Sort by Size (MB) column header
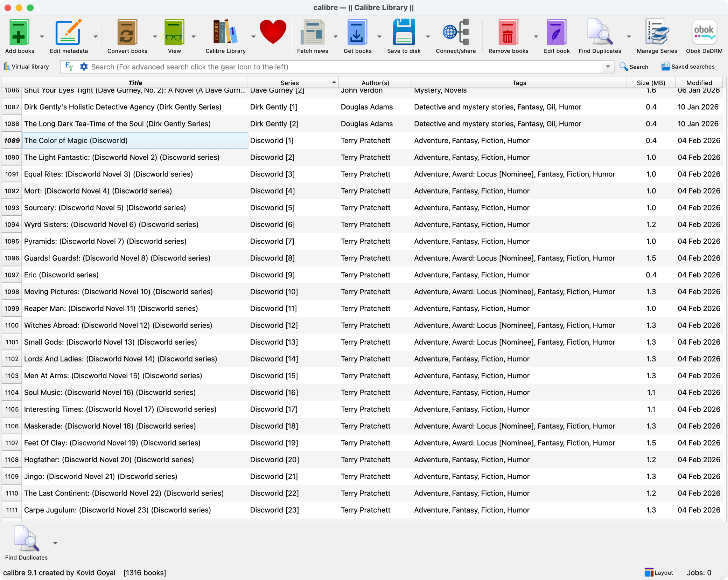Viewport: 728px width, 580px height. (x=650, y=83)
